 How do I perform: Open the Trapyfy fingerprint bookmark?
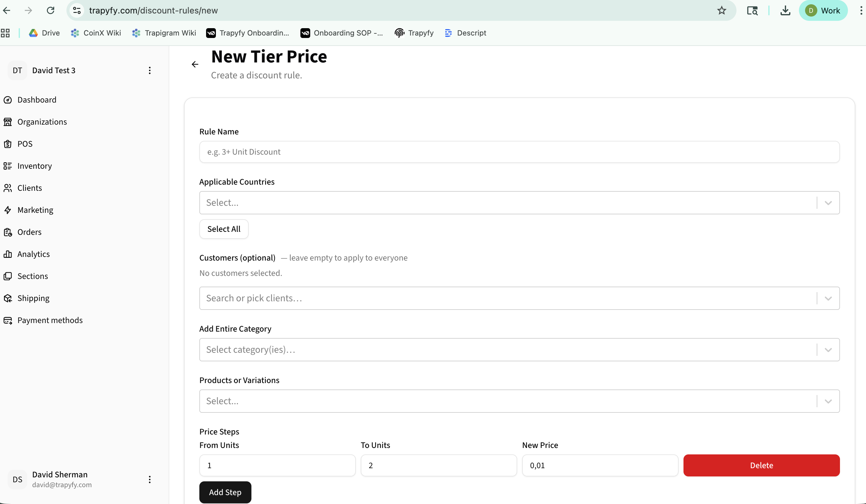pos(414,33)
